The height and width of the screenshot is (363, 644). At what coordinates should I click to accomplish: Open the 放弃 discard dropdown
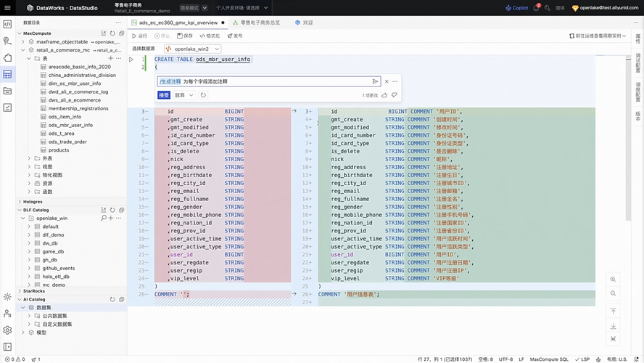click(x=183, y=95)
